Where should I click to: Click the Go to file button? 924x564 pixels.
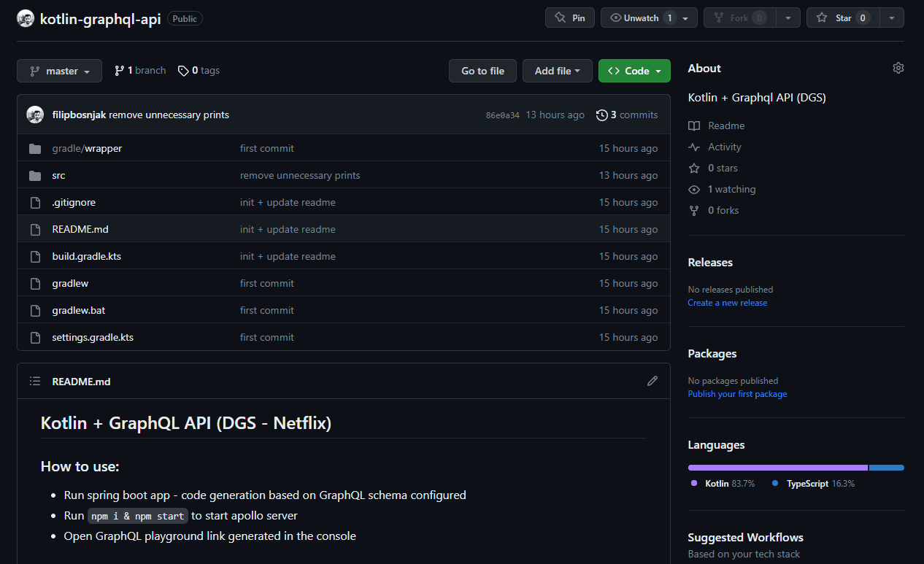click(482, 71)
